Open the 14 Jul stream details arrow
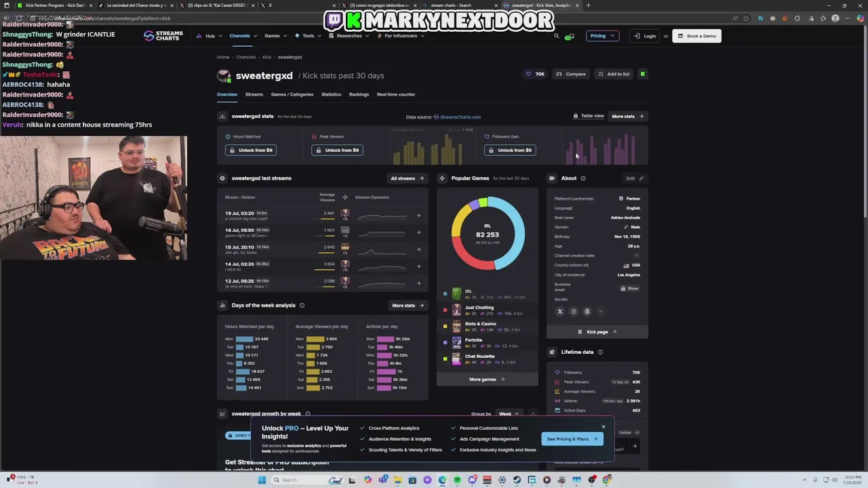This screenshot has width=868, height=488. pyautogui.click(x=418, y=266)
